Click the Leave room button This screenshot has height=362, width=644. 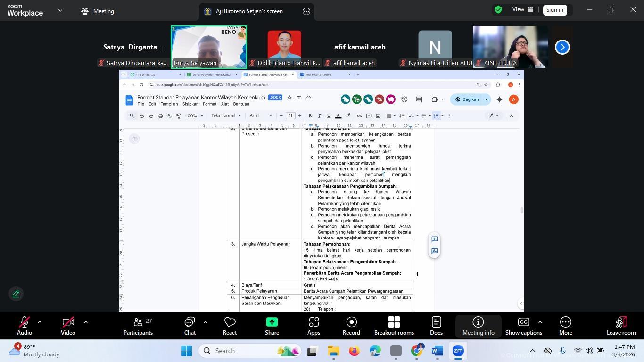[x=621, y=326]
